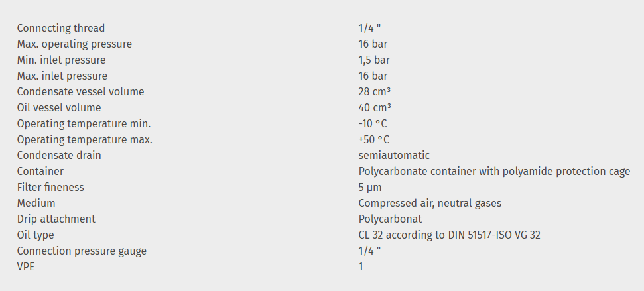This screenshot has height=291, width=644.
Task: Click the "Connecting thread" label
Action: coord(60,28)
